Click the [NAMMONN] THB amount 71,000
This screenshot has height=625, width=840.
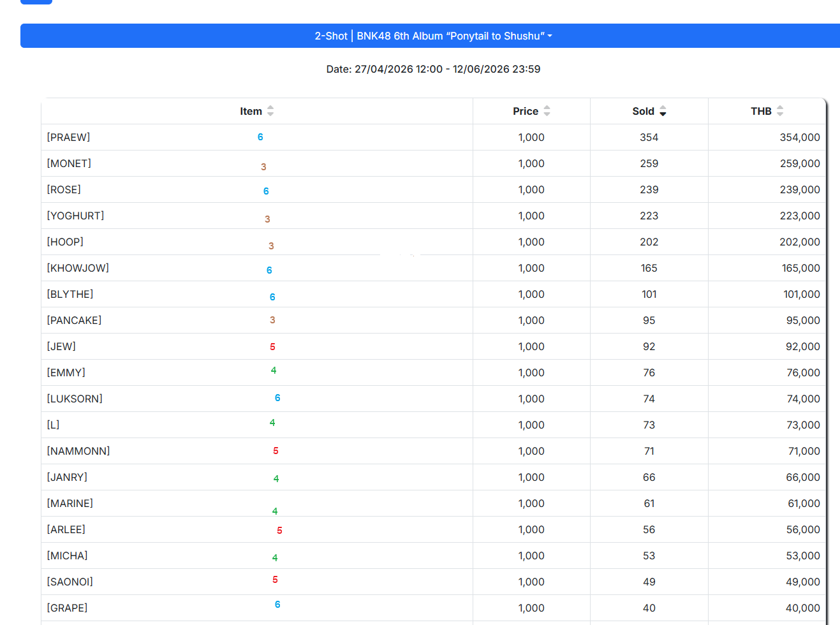point(804,451)
